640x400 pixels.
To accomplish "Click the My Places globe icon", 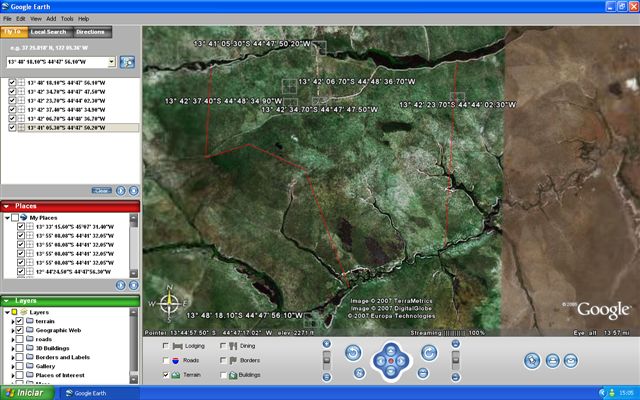I will point(23,218).
